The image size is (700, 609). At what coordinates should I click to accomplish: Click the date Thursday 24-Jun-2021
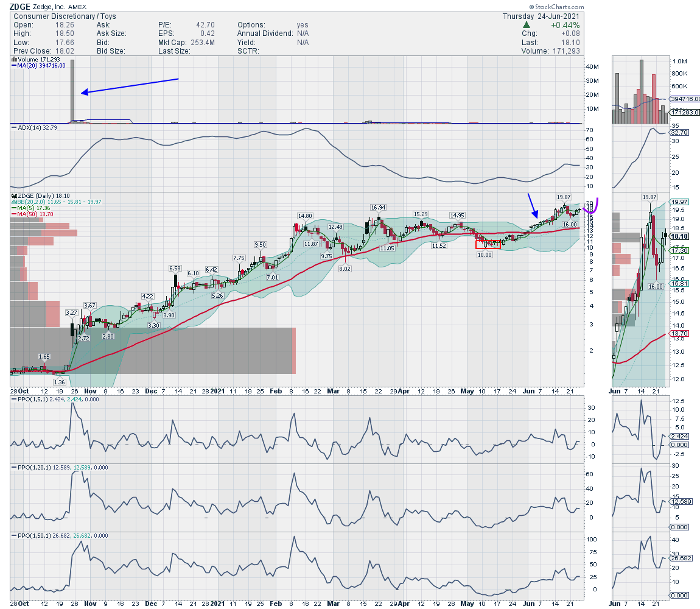point(541,16)
